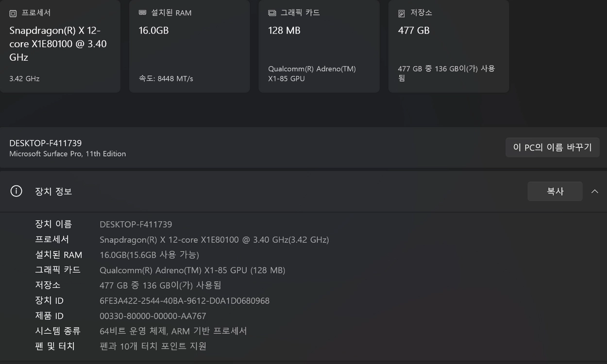Click the graphics card icon
This screenshot has height=364, width=607.
(x=272, y=13)
